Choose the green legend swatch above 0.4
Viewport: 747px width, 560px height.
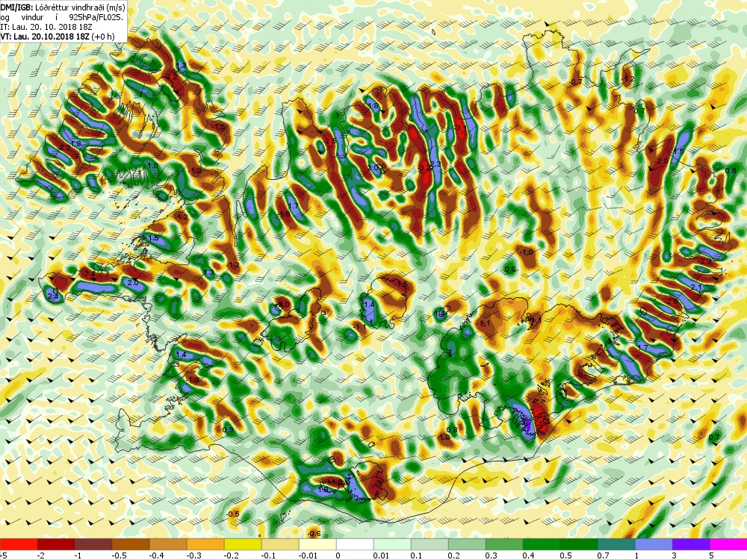click(542, 544)
